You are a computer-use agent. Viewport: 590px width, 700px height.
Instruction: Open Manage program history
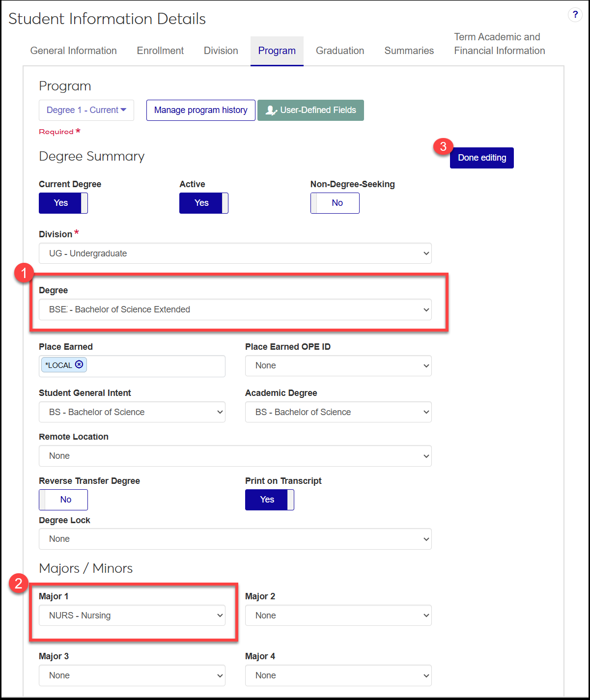tap(200, 110)
